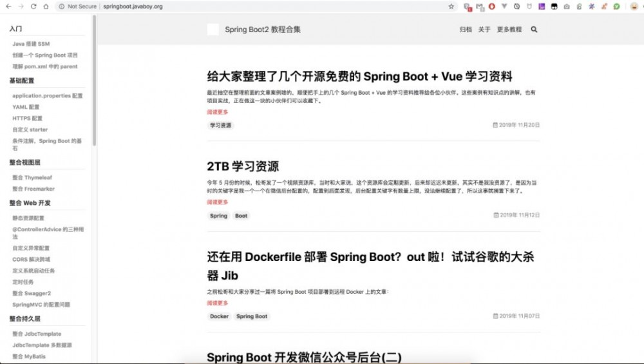Open sidebar item 整合 MyBatis
644x364 pixels.
[x=29, y=357]
